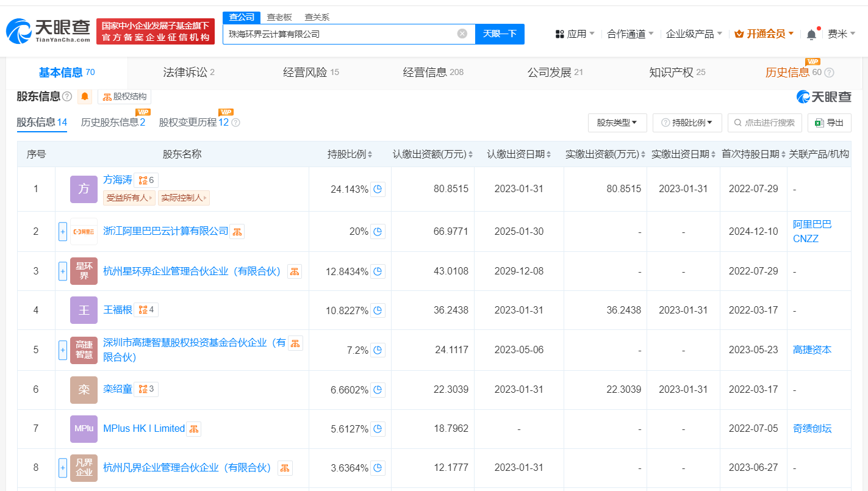Click the orange bell alert icon beside 股东信息

[x=85, y=96]
